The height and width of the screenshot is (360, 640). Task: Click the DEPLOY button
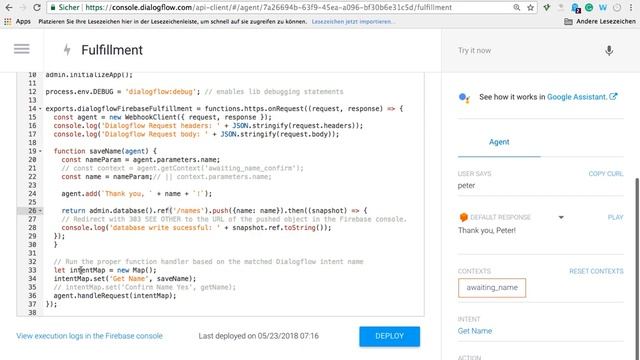[x=389, y=336]
